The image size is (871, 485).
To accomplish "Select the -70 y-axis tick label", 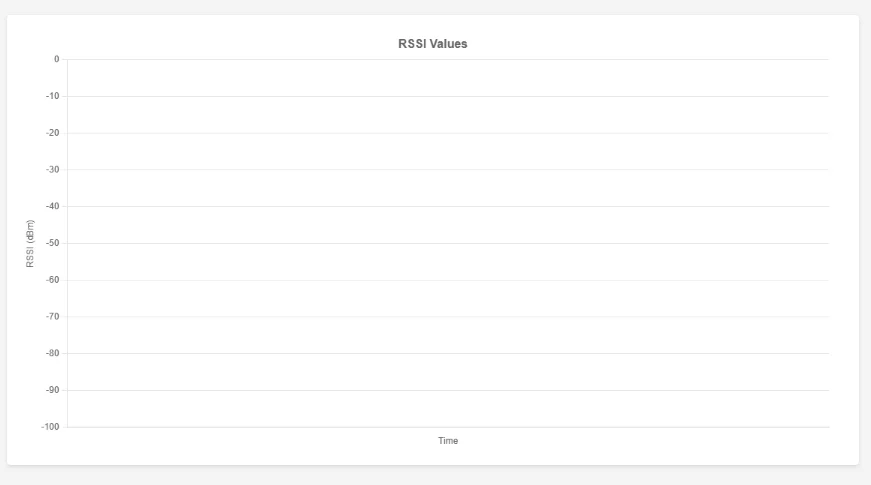I will click(x=52, y=317).
